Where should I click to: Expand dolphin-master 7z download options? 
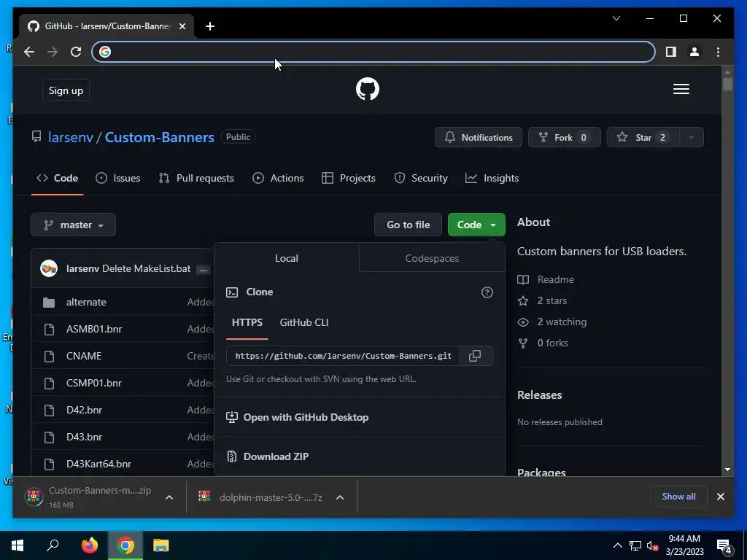coord(340,497)
